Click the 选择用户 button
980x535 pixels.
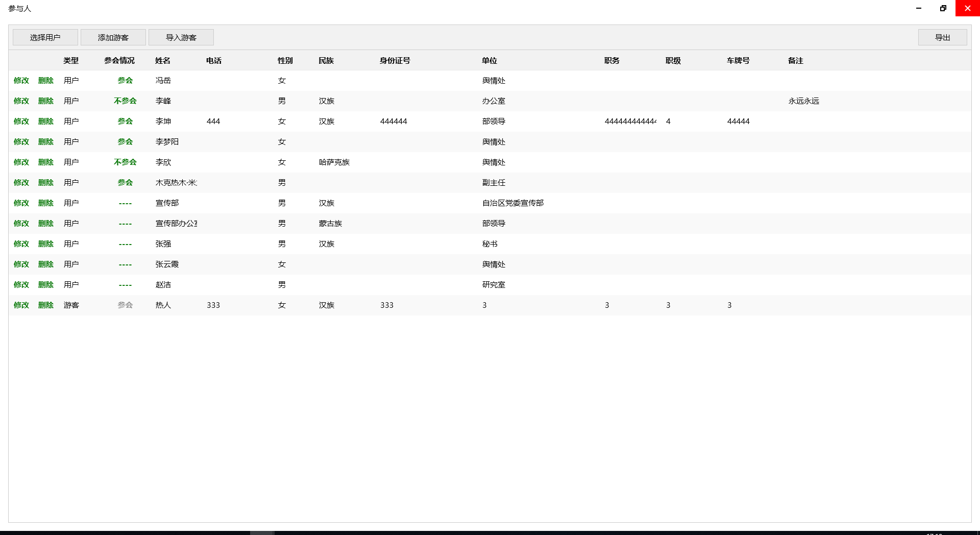pos(45,37)
